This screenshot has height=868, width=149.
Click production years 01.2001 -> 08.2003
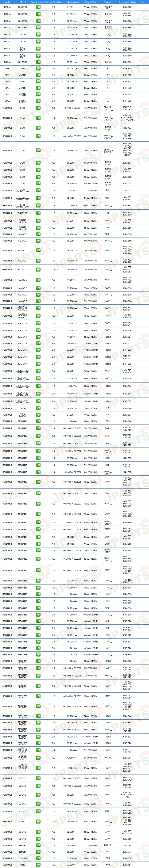tap(72, 729)
